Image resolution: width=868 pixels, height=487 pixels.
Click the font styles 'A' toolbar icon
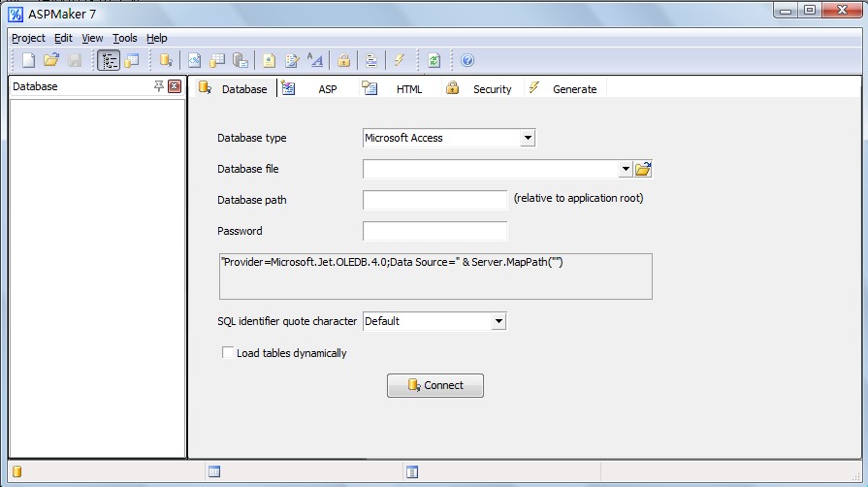tap(315, 60)
